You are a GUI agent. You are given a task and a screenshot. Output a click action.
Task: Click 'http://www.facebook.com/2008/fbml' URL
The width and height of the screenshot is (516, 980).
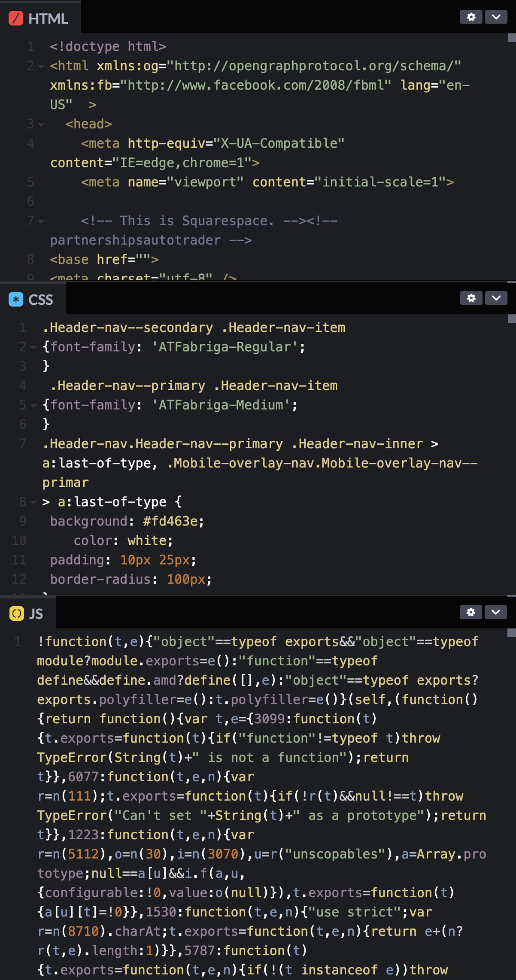coord(256,85)
